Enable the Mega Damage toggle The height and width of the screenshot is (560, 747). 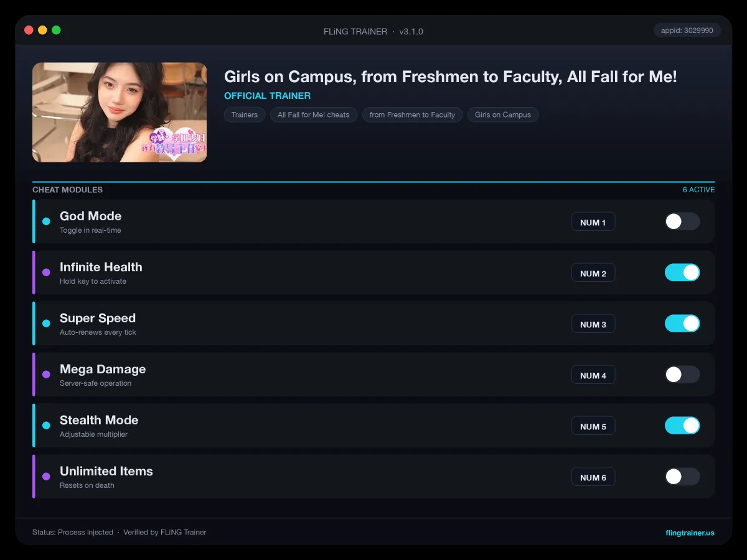[682, 375]
